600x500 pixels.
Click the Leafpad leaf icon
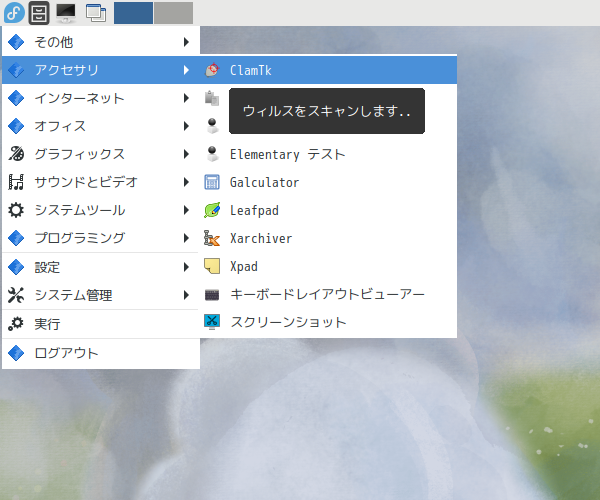(x=212, y=210)
